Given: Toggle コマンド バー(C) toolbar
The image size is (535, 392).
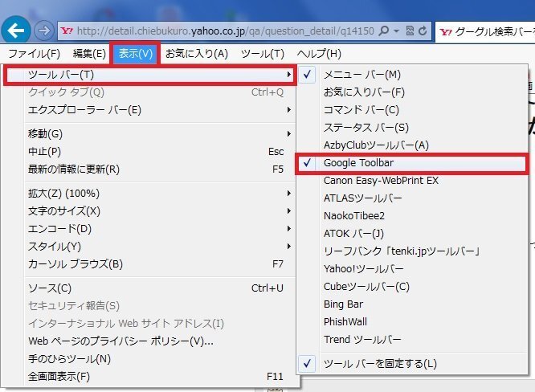Looking at the screenshot, I should [412, 110].
